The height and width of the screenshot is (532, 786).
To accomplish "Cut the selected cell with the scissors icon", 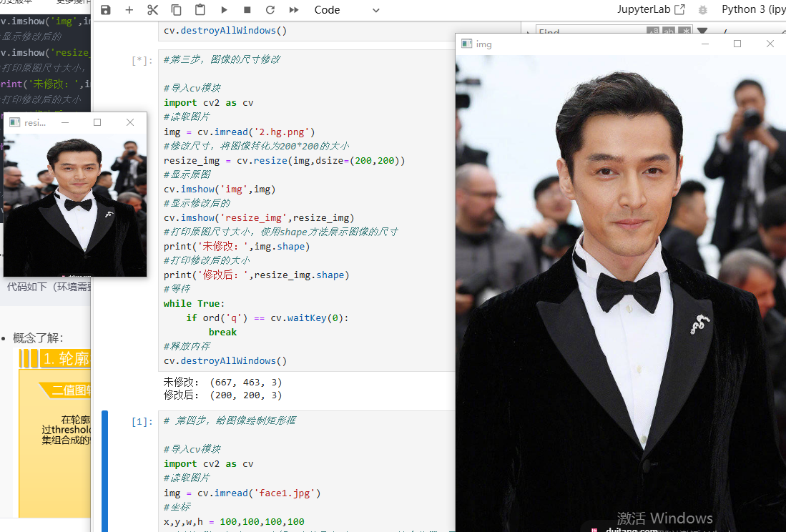I will tap(152, 10).
